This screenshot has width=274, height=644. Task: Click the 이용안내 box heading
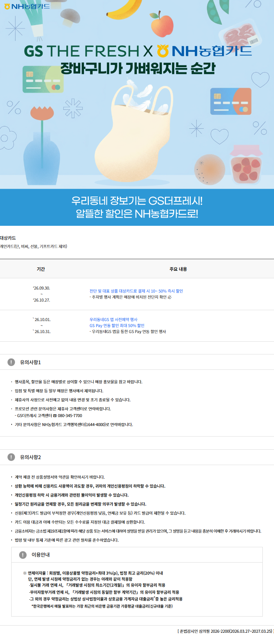coord(40,554)
